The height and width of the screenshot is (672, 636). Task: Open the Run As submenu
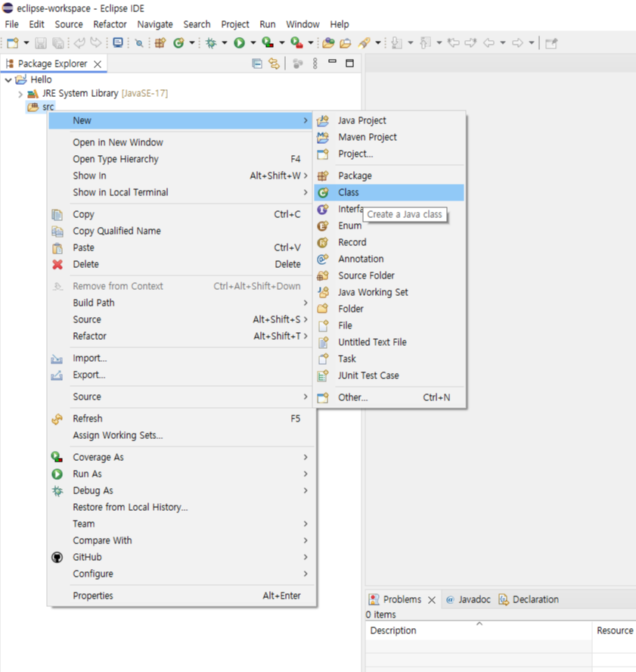point(181,474)
